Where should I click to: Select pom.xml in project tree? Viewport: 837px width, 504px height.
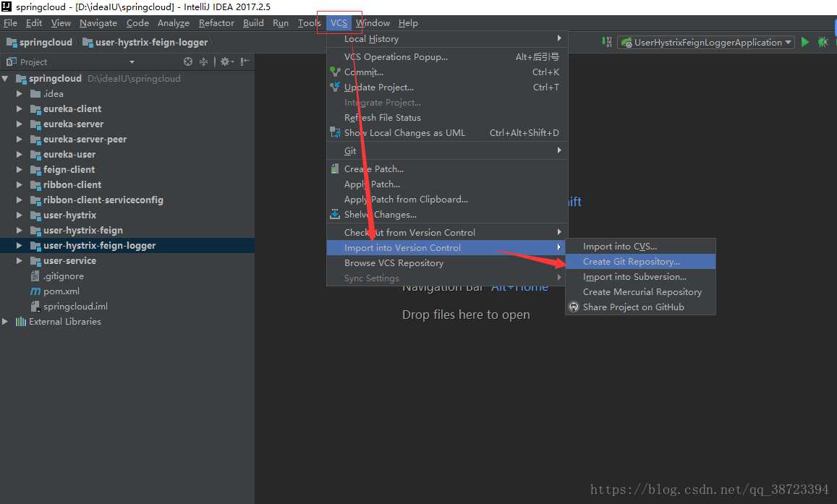127,291
